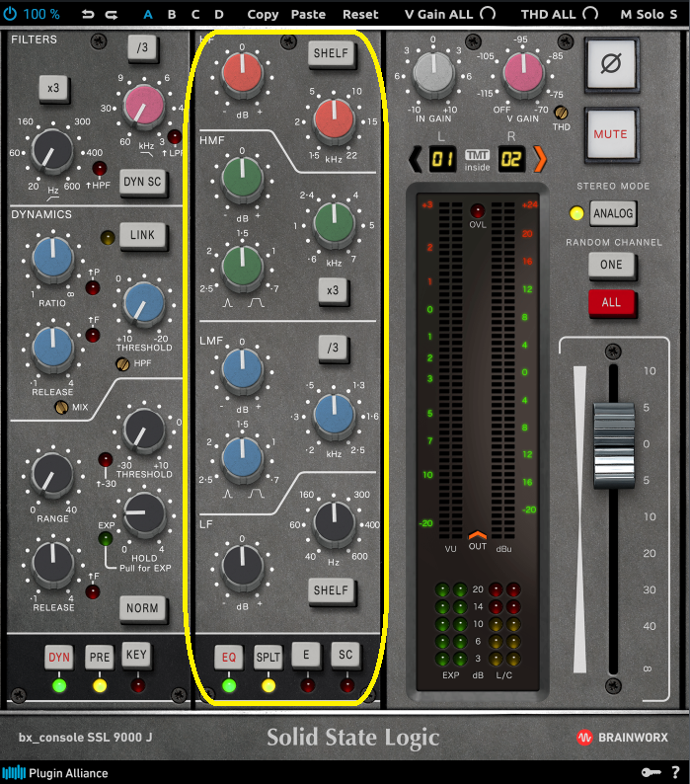Click Copy in the top bar
The width and height of the screenshot is (690, 784).
[x=263, y=15]
